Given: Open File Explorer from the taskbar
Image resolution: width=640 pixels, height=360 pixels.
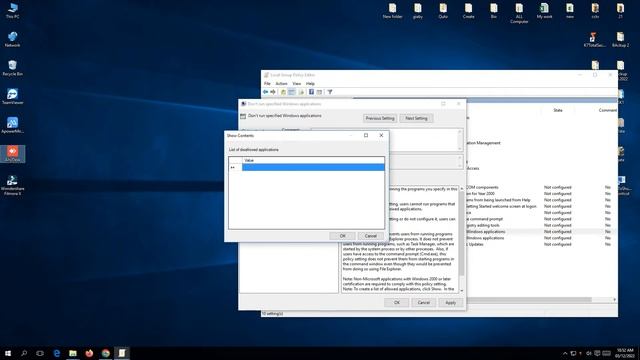Looking at the screenshot, I should click(x=73, y=353).
